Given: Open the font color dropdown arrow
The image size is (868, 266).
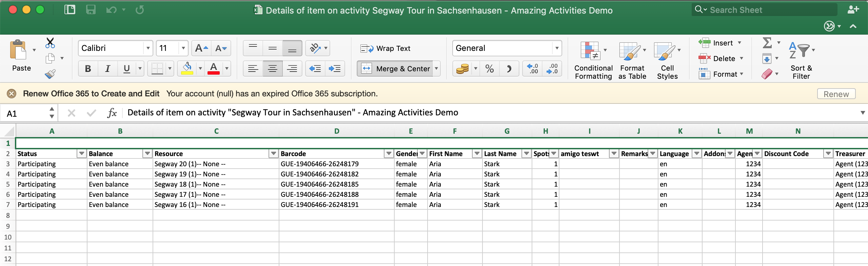Looking at the screenshot, I should coord(227,69).
